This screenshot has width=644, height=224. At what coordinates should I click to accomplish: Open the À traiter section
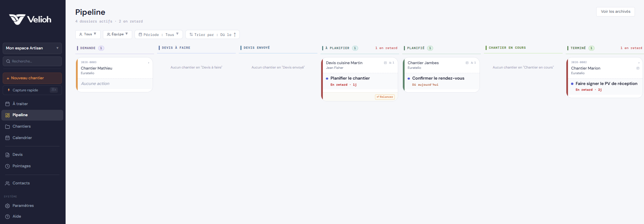(32, 104)
